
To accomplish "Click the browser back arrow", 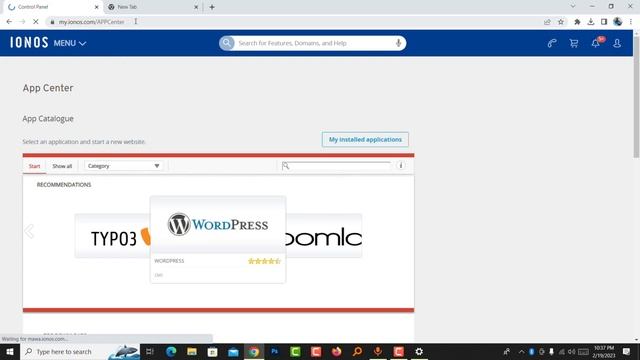I will pyautogui.click(x=9, y=22).
